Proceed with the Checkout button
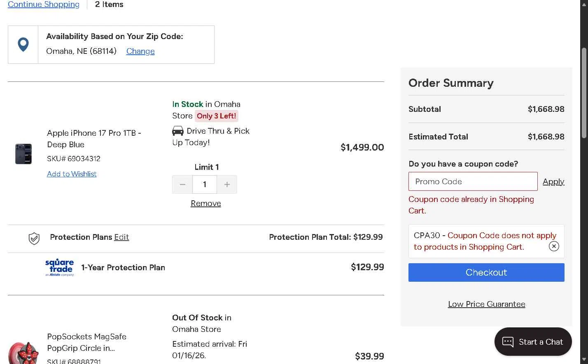This screenshot has height=364, width=588. point(486,272)
